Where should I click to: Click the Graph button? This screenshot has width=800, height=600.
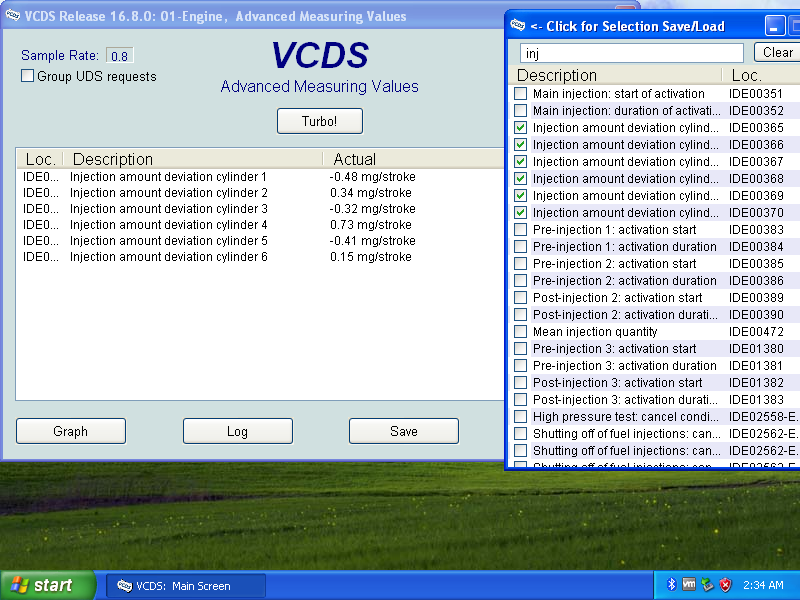pyautogui.click(x=71, y=431)
